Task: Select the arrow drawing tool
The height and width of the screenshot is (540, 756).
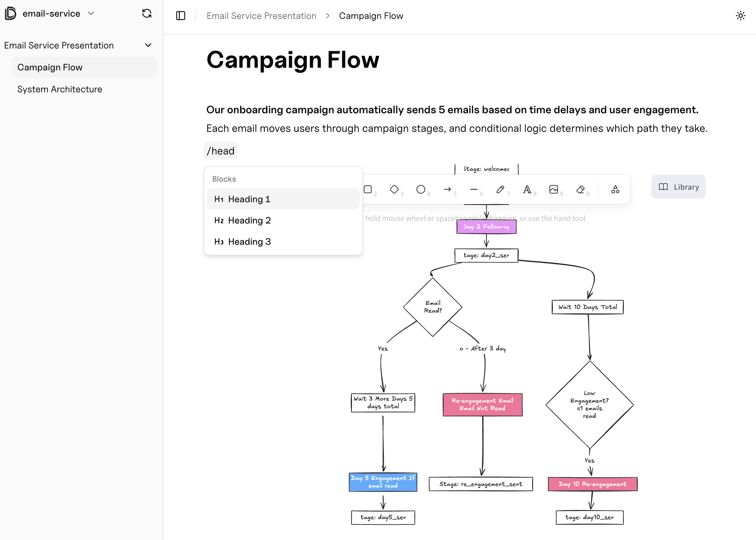Action: (x=447, y=190)
